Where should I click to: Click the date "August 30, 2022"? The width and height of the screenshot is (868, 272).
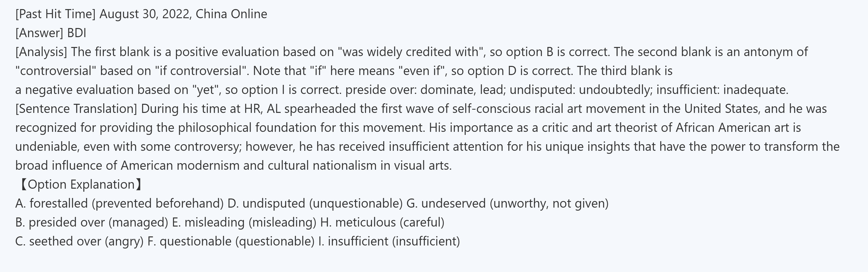[x=146, y=14]
